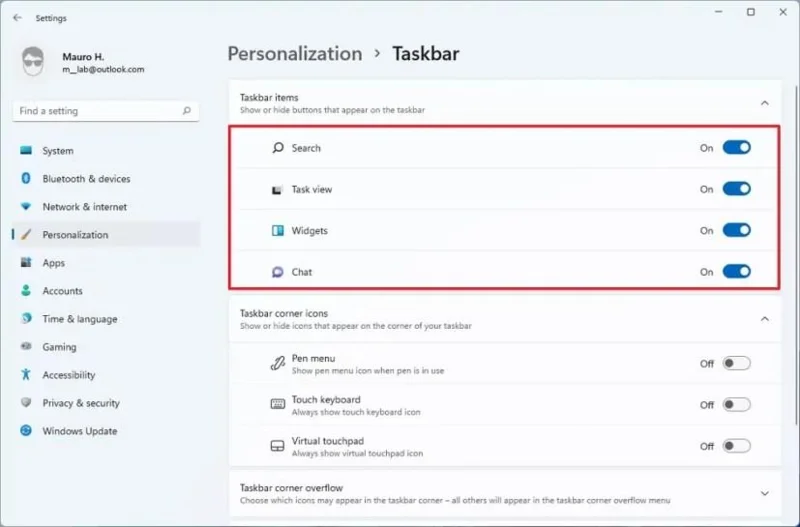Image resolution: width=800 pixels, height=527 pixels.
Task: Click the Pen menu label text
Action: point(313,358)
